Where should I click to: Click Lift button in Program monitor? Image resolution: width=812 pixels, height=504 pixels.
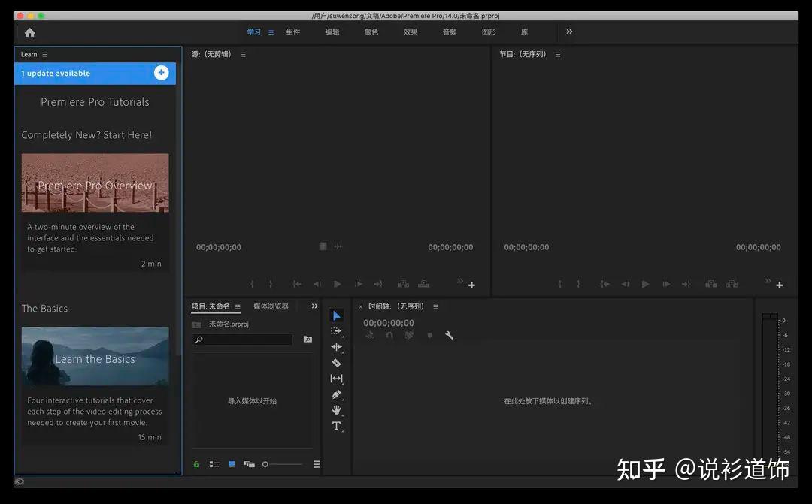tap(711, 284)
